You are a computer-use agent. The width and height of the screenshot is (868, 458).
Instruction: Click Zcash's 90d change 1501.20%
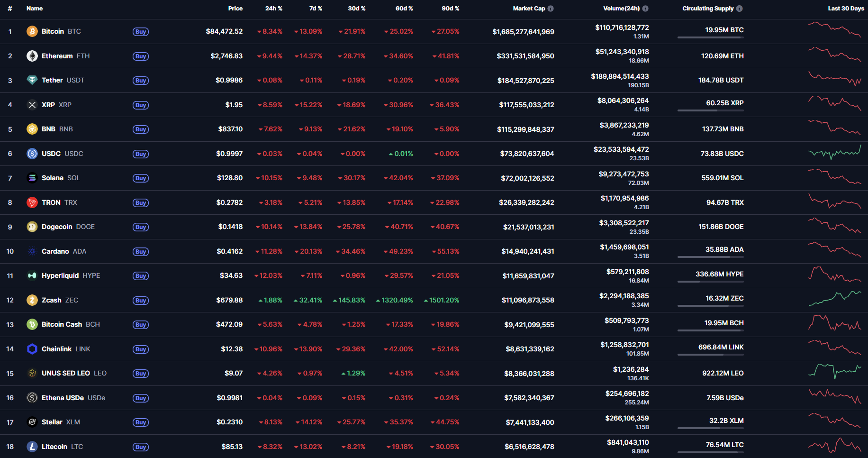click(442, 300)
